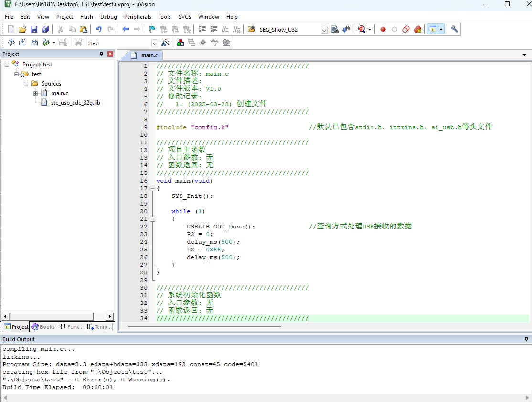
Task: Open the debug icon dropdown arrow
Action: coord(370,29)
